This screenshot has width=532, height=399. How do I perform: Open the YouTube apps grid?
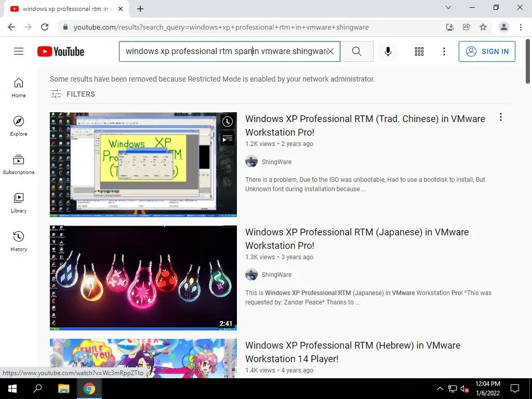[x=419, y=51]
